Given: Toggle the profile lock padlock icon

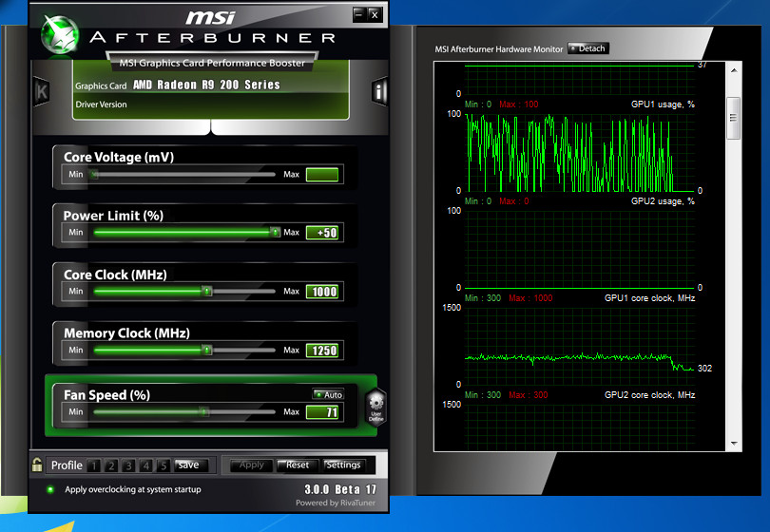Looking at the screenshot, I should tap(37, 465).
